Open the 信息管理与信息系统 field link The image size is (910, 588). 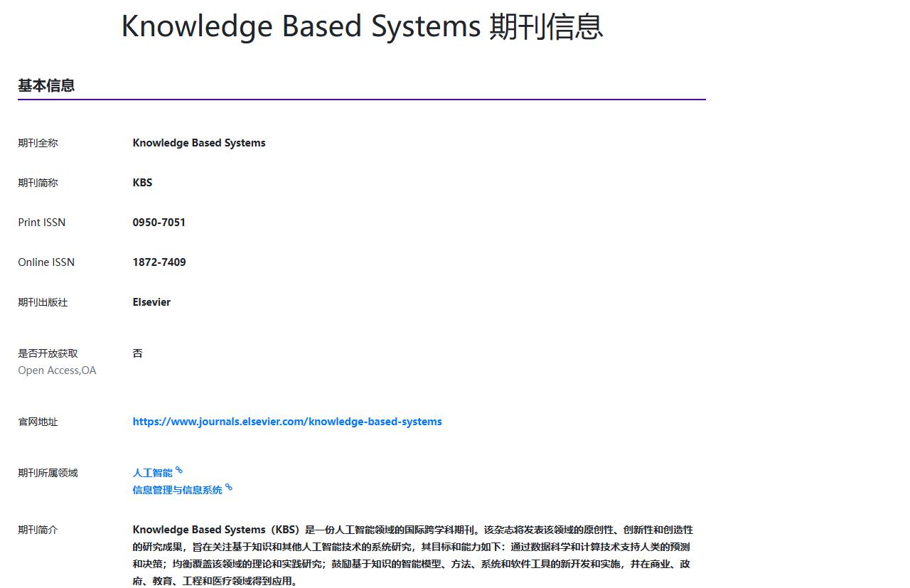coord(177,490)
